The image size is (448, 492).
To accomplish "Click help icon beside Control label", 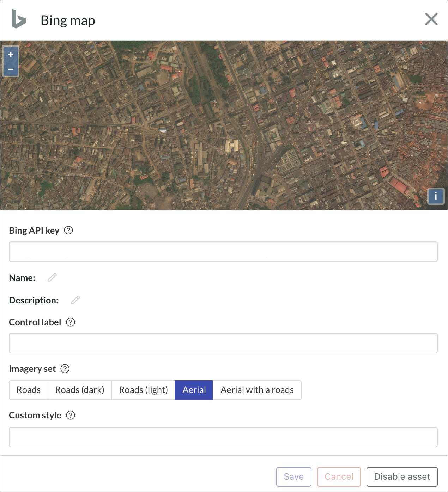I will click(71, 322).
